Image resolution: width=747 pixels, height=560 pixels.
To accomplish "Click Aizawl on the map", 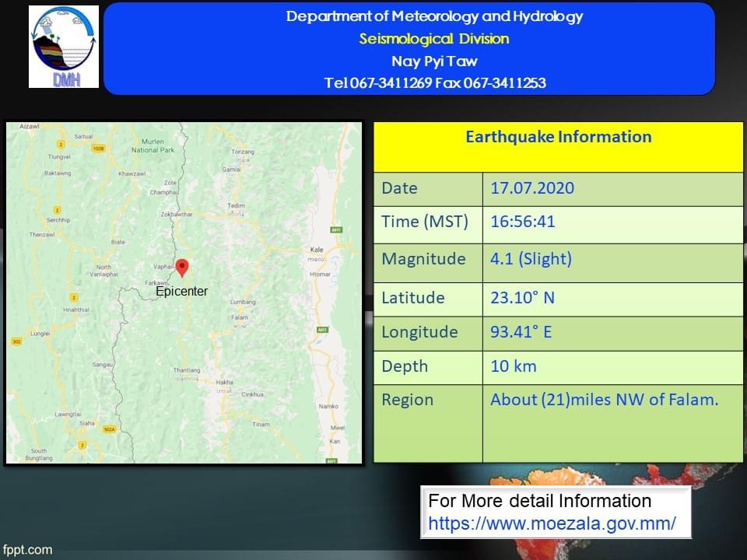I will click(x=29, y=127).
